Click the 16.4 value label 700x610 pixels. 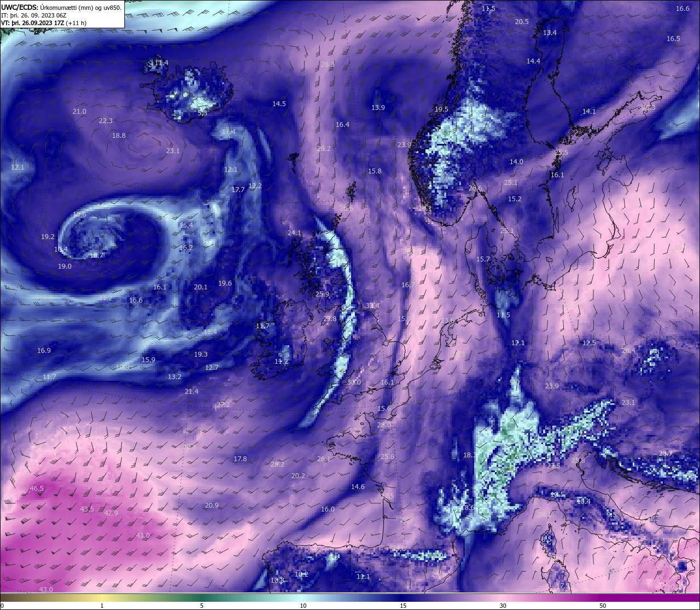[342, 125]
